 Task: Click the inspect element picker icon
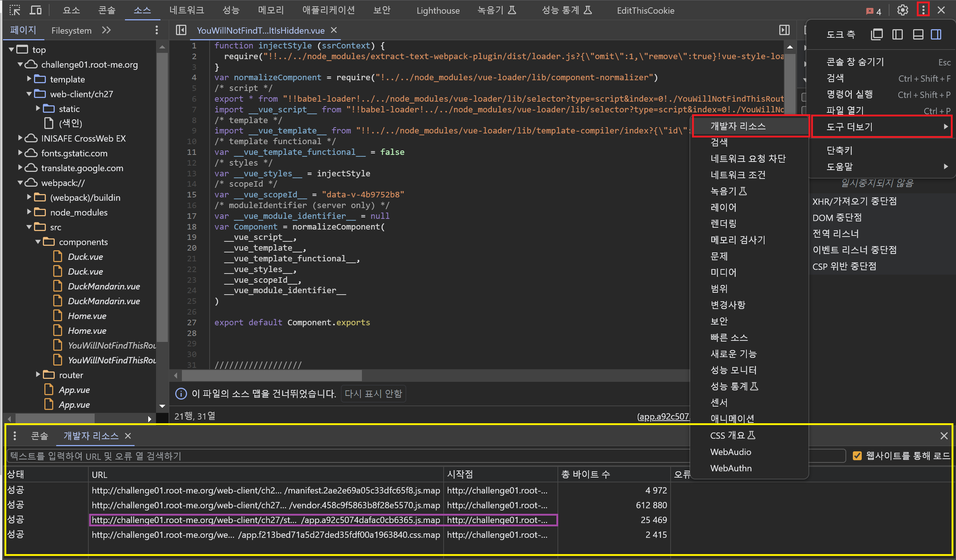point(15,10)
